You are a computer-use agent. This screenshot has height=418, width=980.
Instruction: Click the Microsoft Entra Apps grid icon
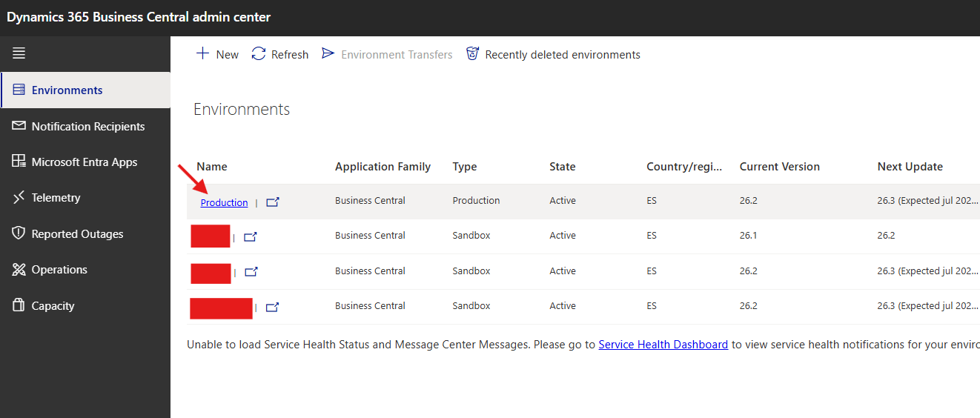click(x=19, y=162)
